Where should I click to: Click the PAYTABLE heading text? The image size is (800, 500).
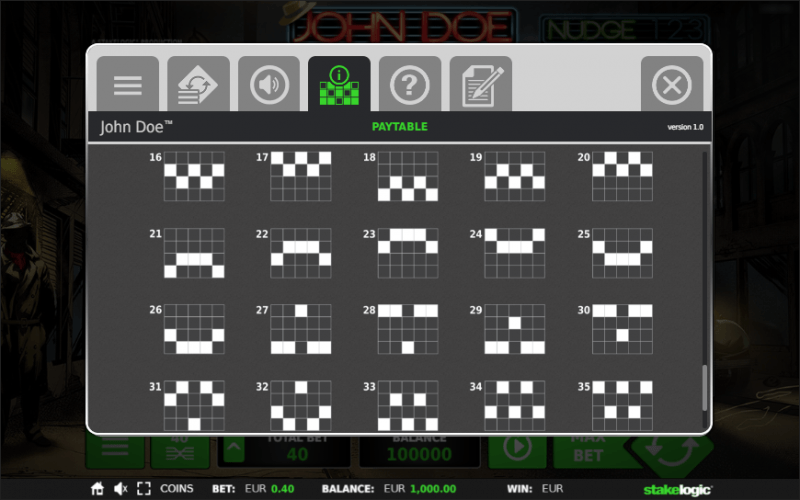[x=399, y=127]
